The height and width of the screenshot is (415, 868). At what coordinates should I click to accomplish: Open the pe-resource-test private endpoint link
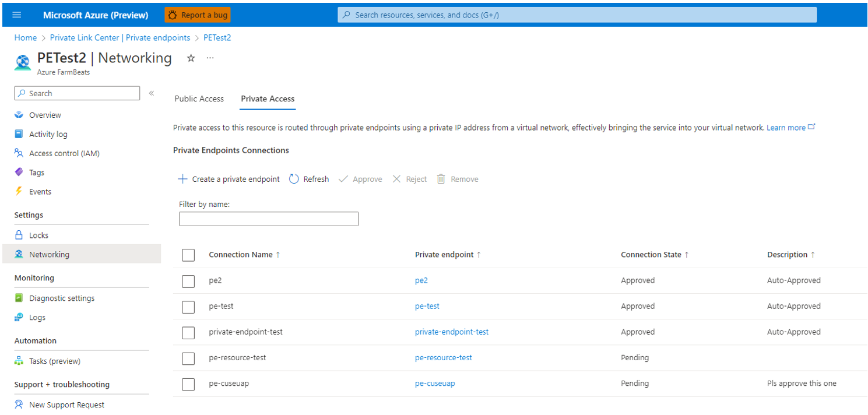point(444,357)
